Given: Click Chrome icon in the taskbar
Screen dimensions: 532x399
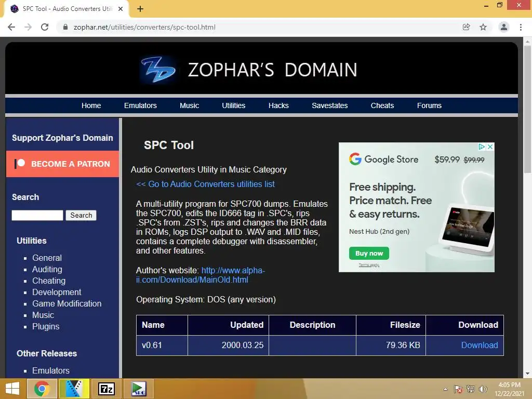Looking at the screenshot, I should (x=42, y=389).
